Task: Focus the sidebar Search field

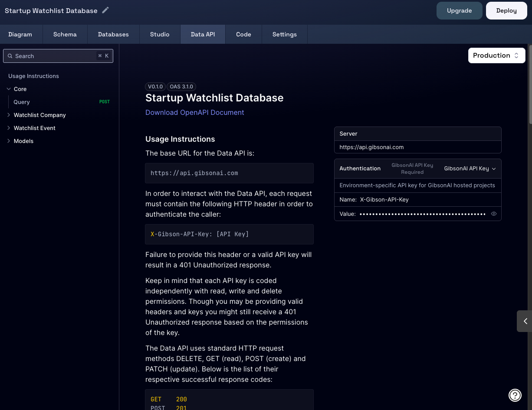Action: (58, 56)
